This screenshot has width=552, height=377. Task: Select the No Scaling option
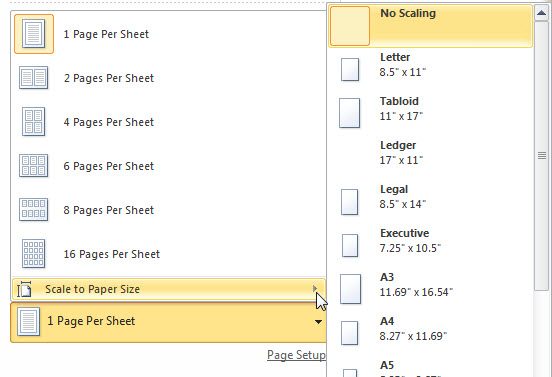[x=431, y=26]
